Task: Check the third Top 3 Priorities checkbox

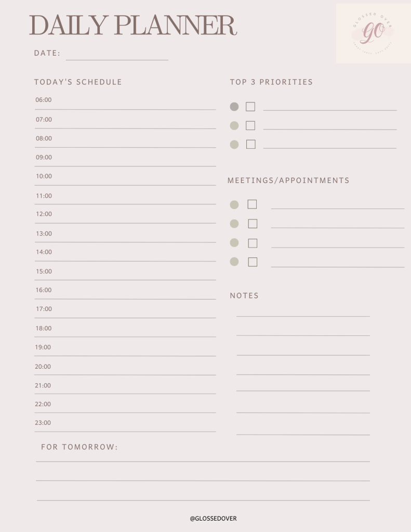Action: click(250, 145)
